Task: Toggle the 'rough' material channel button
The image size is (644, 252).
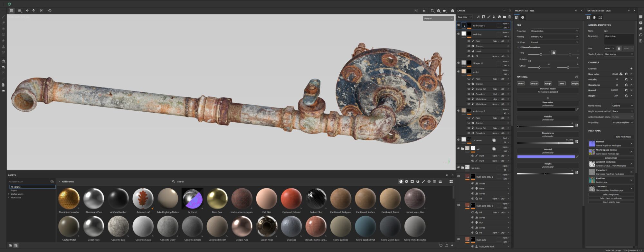Action: click(x=548, y=83)
